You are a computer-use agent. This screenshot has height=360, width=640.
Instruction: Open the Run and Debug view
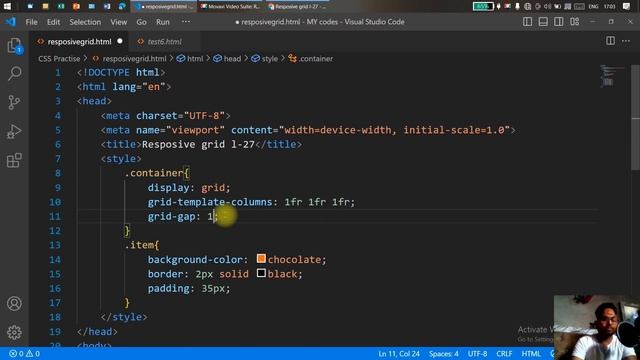[14, 131]
